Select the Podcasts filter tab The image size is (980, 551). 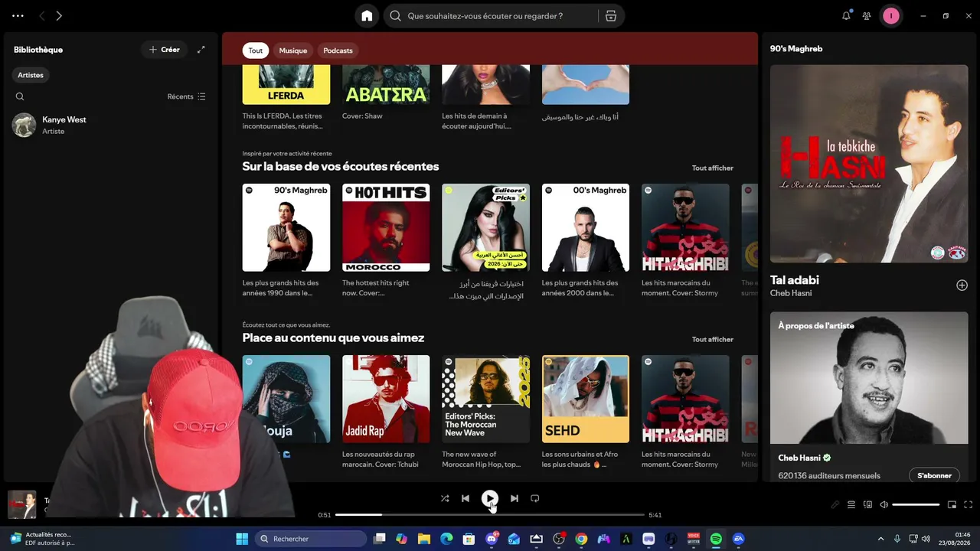[x=338, y=51]
